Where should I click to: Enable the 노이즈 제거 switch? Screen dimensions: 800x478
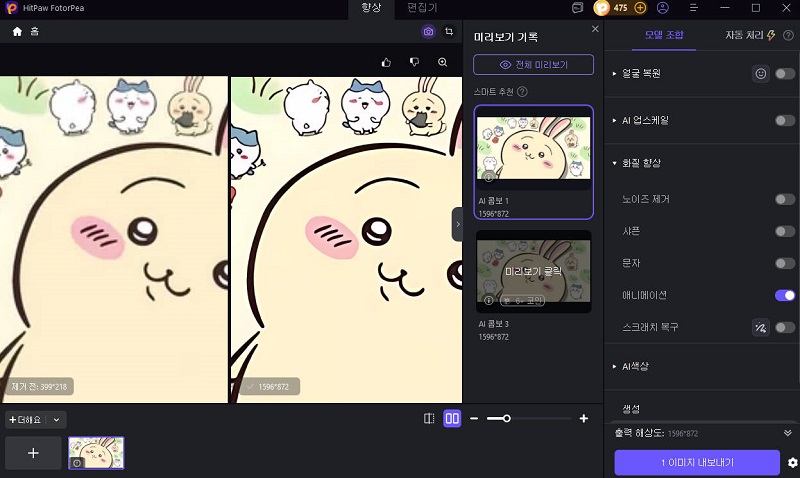click(785, 199)
